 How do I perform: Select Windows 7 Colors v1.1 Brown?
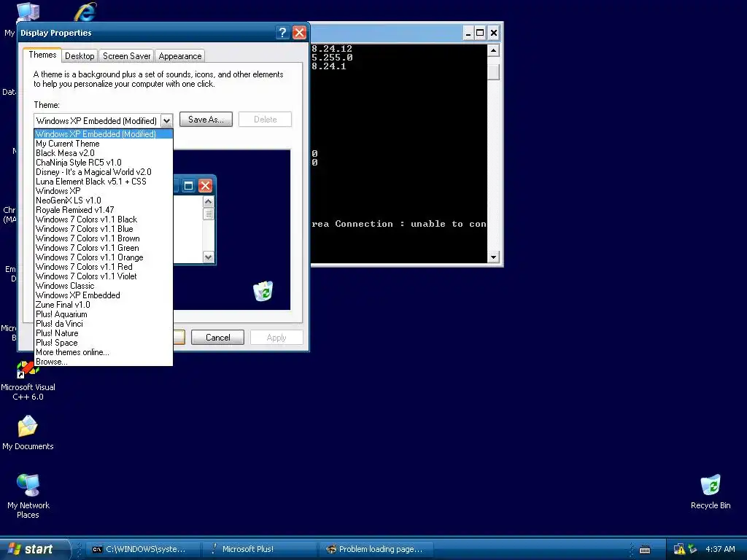[104, 238]
